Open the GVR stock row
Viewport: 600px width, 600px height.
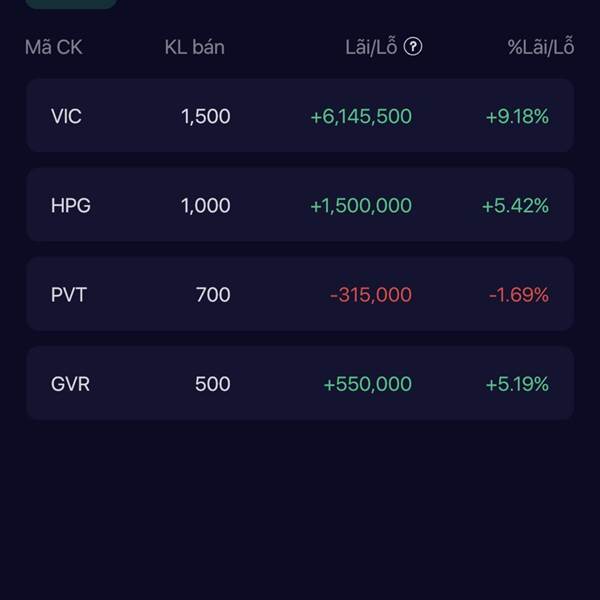click(x=300, y=383)
